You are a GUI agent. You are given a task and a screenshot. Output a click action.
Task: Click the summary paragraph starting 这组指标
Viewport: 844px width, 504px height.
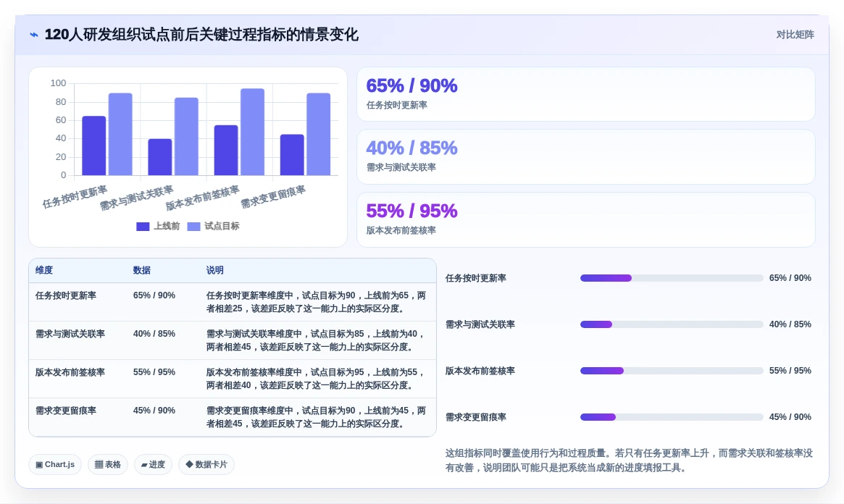(x=629, y=461)
